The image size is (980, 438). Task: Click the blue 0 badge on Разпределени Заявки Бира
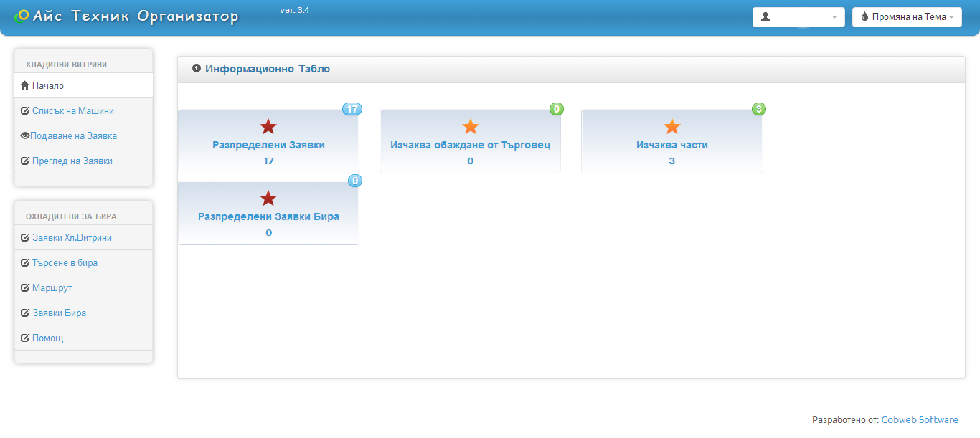[355, 181]
